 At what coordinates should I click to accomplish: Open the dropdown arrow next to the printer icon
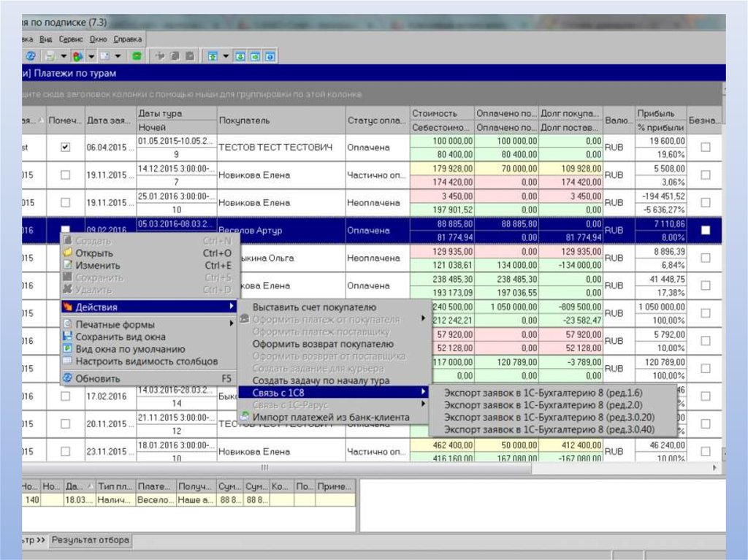click(64, 56)
